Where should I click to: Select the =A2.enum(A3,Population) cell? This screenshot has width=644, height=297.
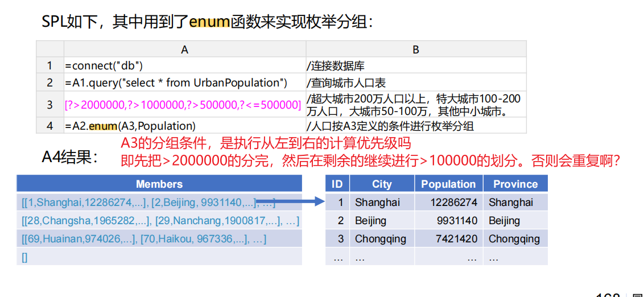[x=130, y=126]
